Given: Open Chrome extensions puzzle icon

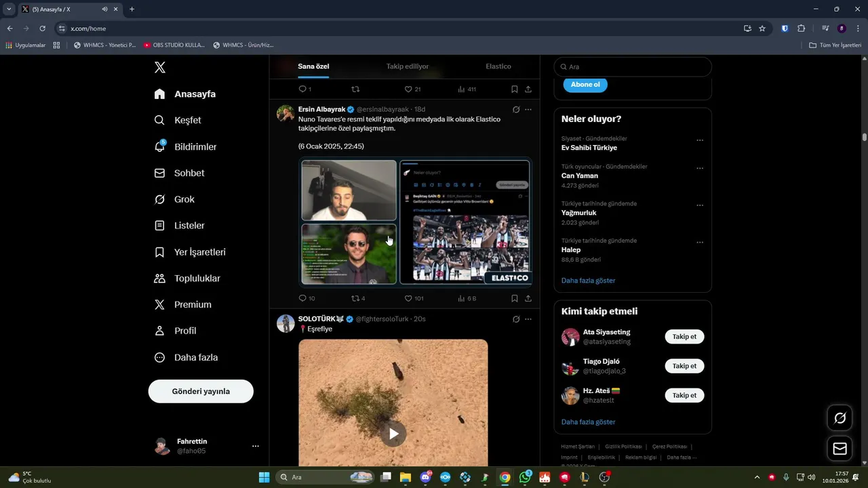Looking at the screenshot, I should coord(801,28).
